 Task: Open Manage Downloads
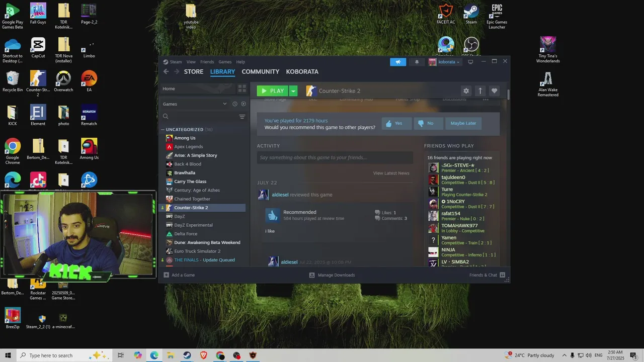pyautogui.click(x=332, y=275)
